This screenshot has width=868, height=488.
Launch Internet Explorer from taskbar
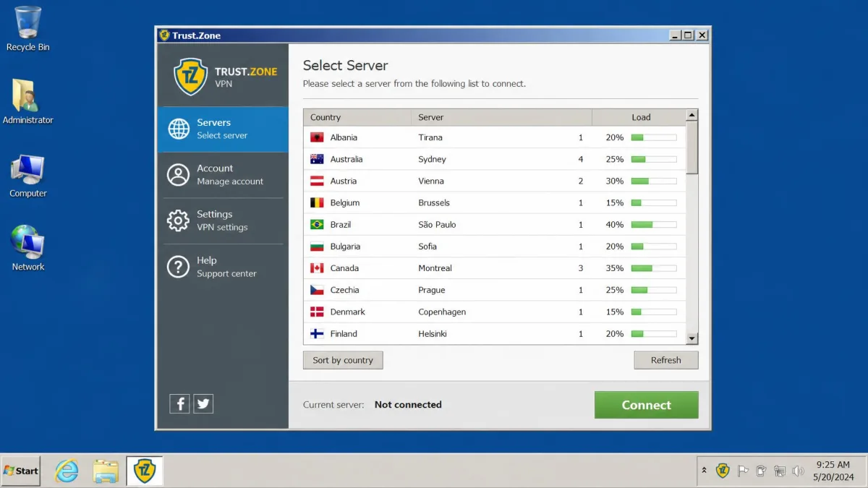coord(67,471)
